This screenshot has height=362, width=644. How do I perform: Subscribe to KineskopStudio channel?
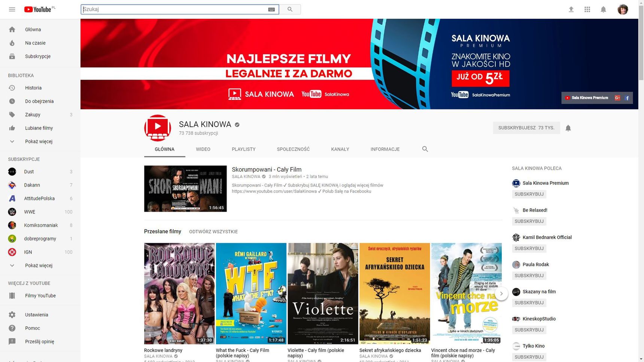[x=529, y=330]
